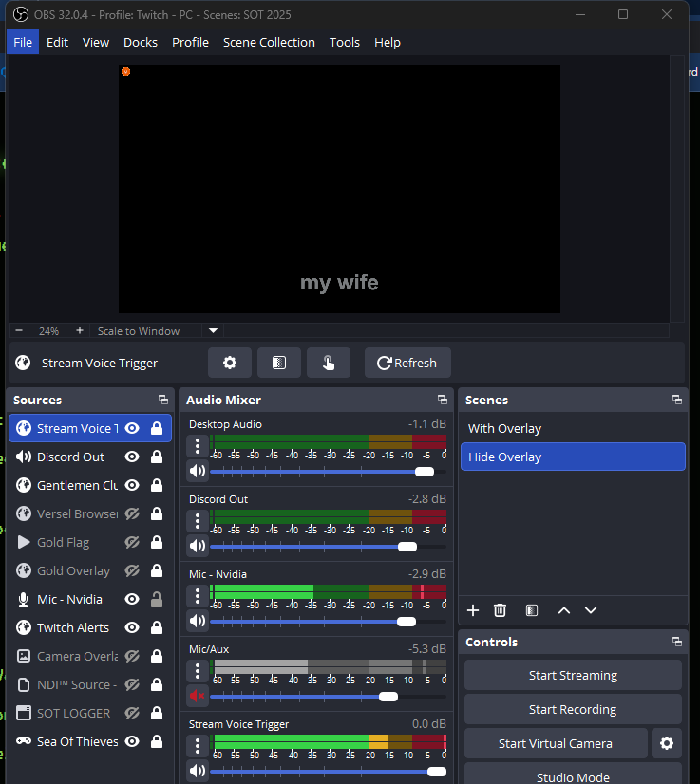Screen dimensions: 700x784
Task: Undock the Controls panel
Action: (x=677, y=642)
